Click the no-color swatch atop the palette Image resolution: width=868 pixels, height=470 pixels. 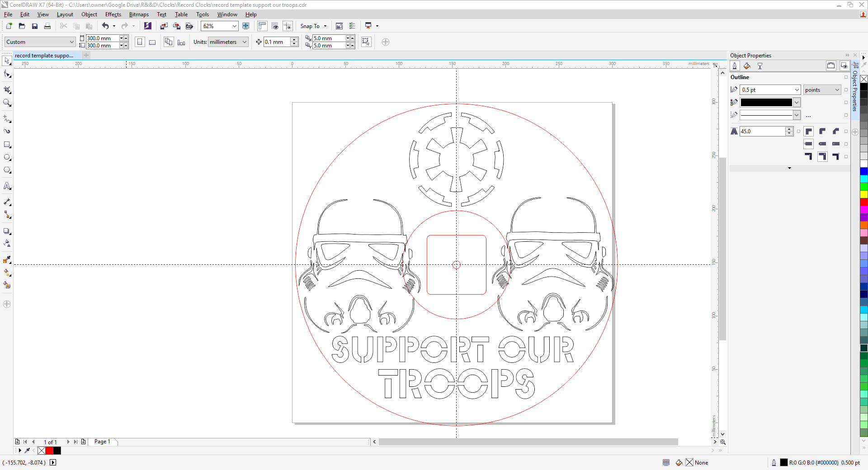864,79
